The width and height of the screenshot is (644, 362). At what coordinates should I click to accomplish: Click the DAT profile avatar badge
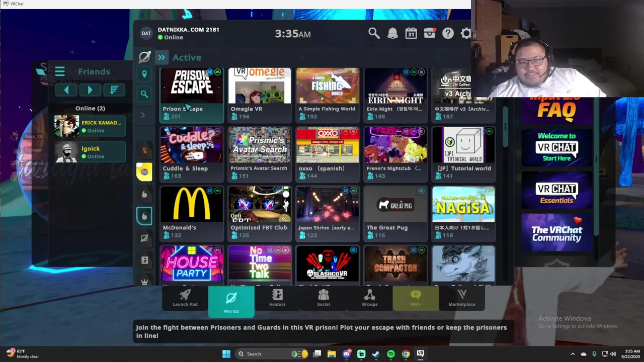[x=146, y=33]
